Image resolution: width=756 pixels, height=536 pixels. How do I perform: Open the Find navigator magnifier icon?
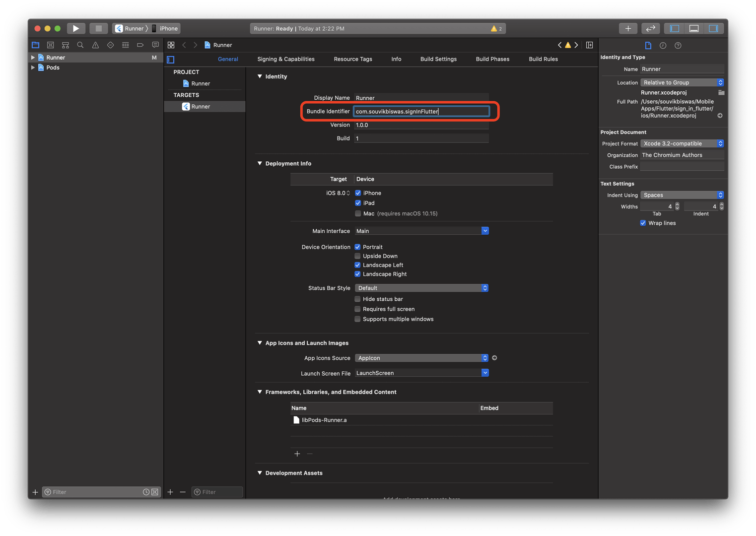80,45
